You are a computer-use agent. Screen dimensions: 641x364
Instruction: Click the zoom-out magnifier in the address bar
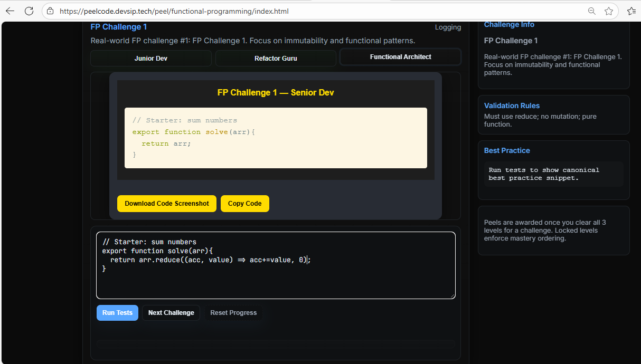[x=591, y=10]
